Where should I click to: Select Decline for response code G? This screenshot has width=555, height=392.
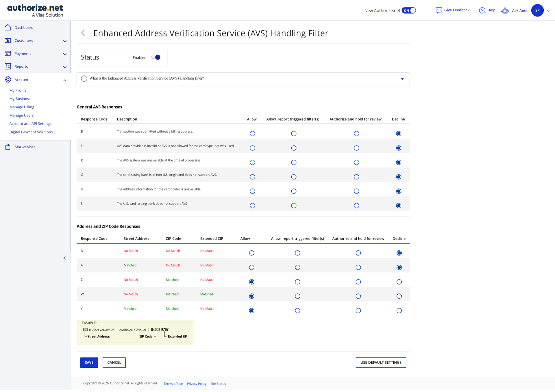399,177
